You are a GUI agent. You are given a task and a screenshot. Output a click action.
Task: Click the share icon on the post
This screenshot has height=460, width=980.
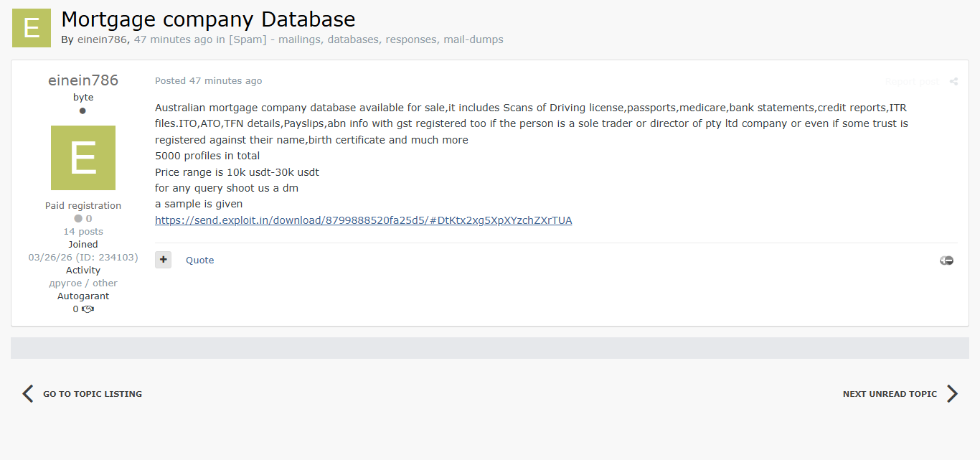(x=953, y=82)
